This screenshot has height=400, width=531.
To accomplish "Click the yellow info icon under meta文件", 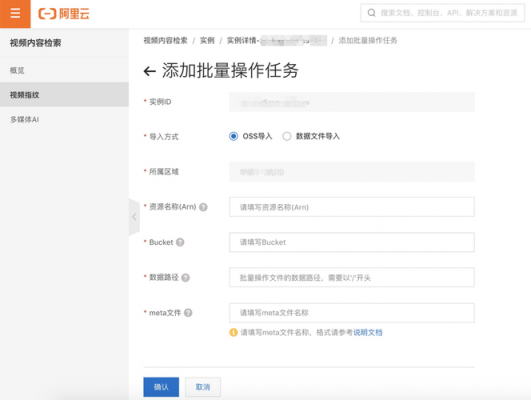I will pos(233,332).
